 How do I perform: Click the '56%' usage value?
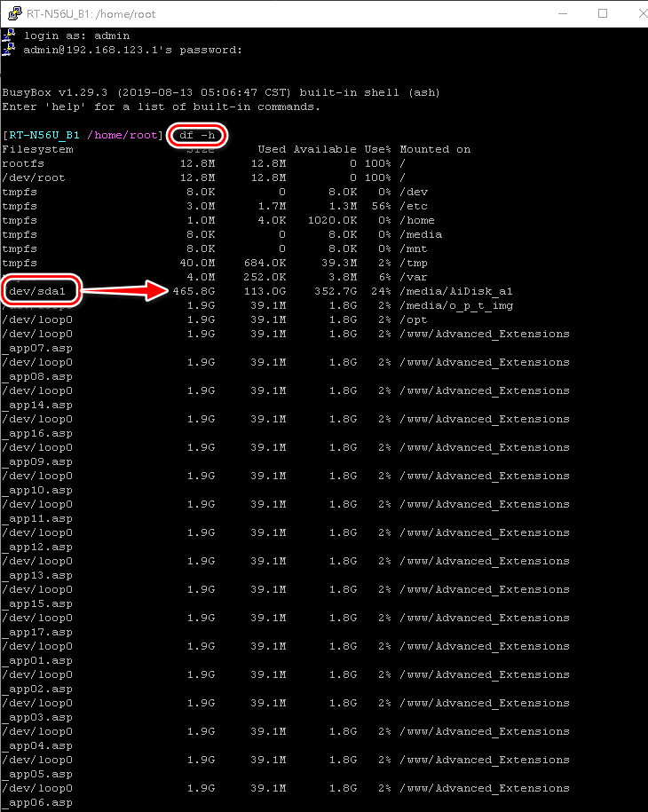pos(381,206)
